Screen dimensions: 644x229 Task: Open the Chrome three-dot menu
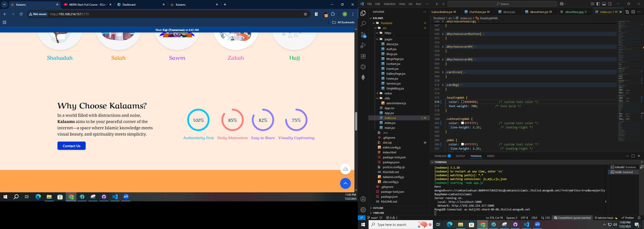pos(353,14)
